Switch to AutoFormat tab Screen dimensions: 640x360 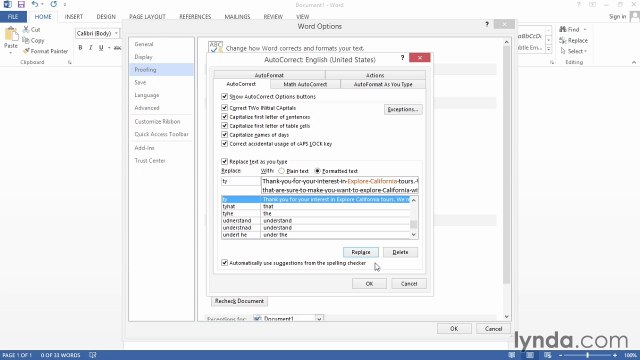pos(269,75)
